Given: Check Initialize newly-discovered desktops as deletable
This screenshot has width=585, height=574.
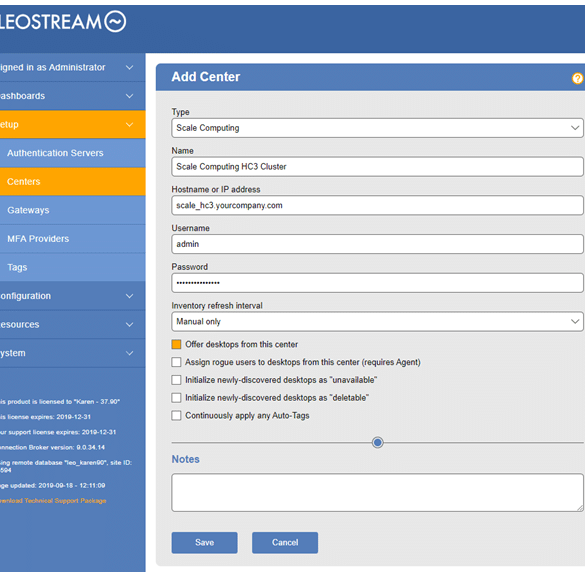Looking at the screenshot, I should [176, 398].
